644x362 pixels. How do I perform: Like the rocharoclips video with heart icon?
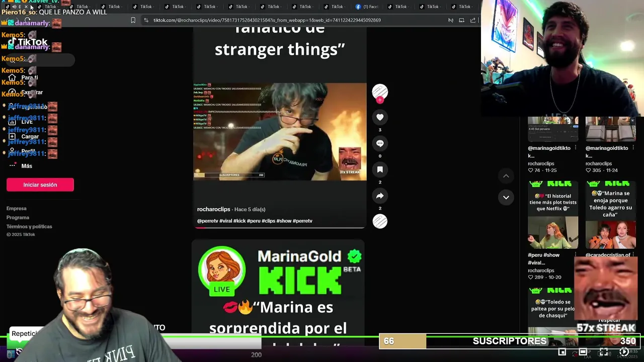[380, 117]
